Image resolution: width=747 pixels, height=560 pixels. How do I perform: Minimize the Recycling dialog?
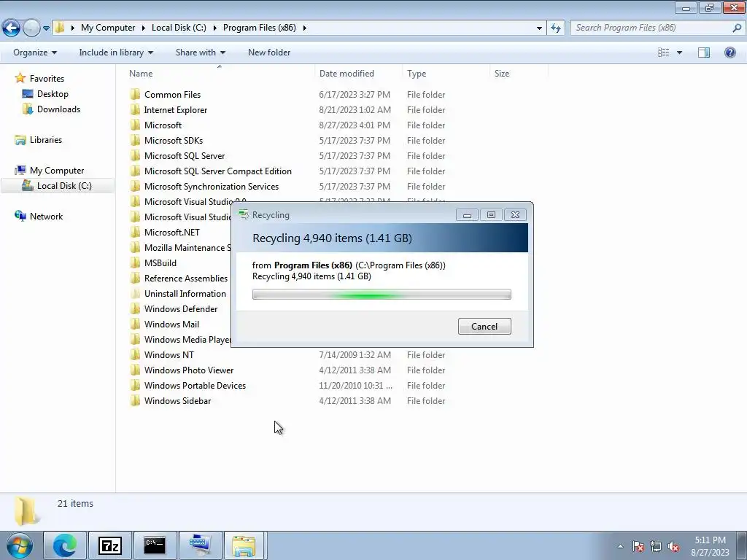[x=467, y=215]
